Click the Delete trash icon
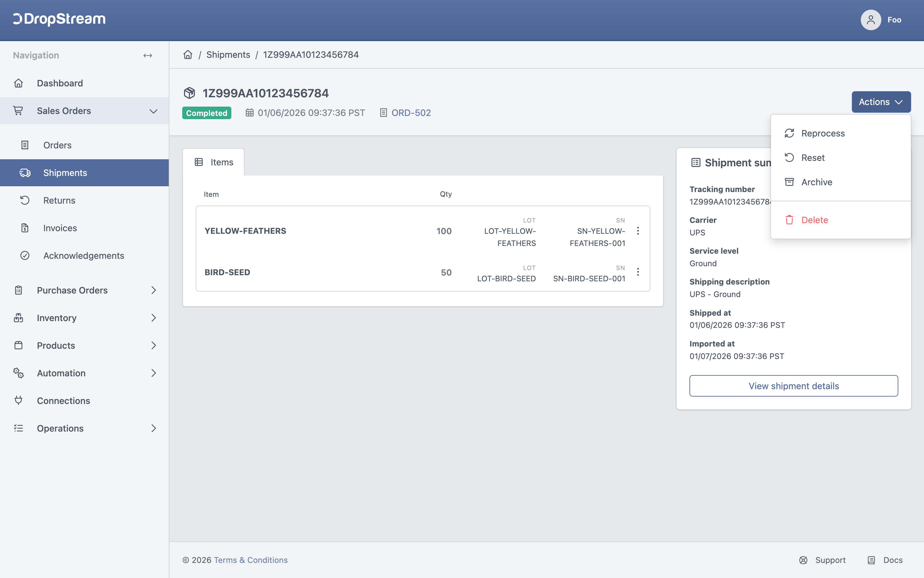This screenshot has height=578, width=924. coord(789,220)
